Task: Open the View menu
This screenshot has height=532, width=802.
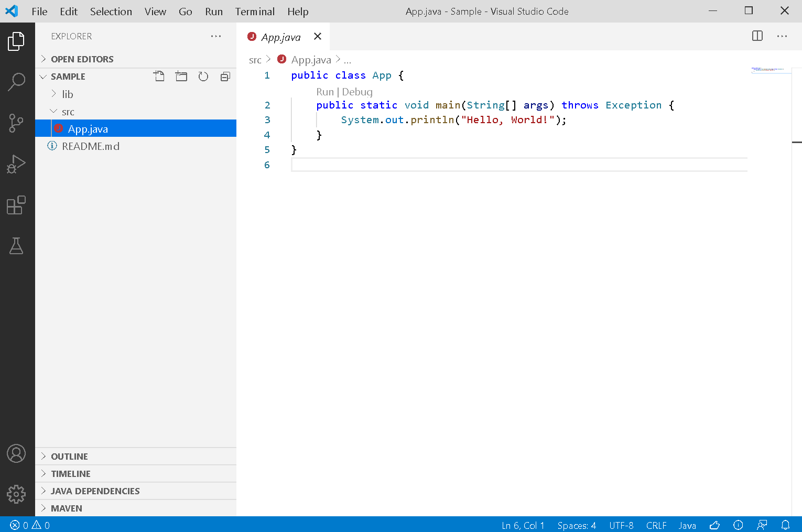Action: (x=156, y=12)
